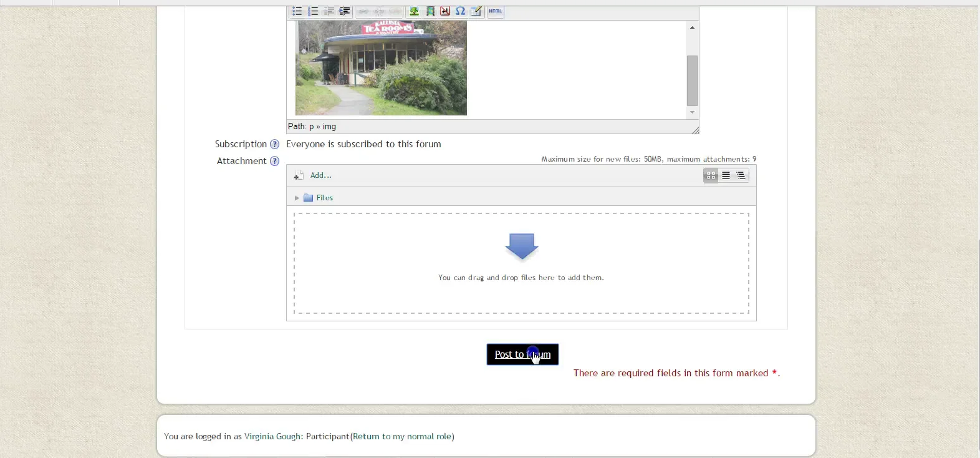The image size is (980, 458).
Task: Switch attachments to tree view
Action: coord(741,176)
